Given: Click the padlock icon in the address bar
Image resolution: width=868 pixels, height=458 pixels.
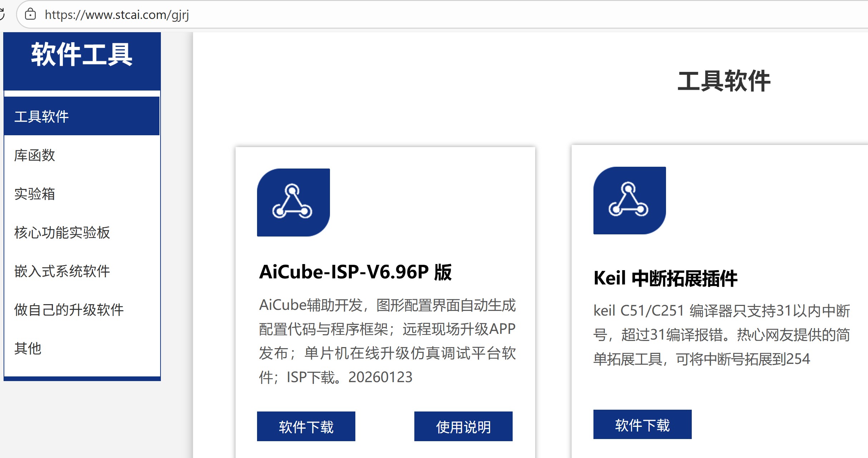Looking at the screenshot, I should (x=31, y=15).
